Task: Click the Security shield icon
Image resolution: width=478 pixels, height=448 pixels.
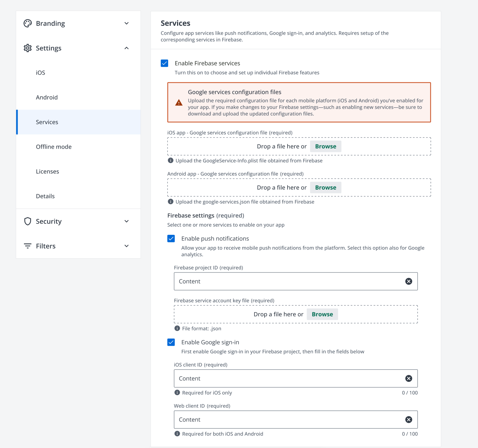Action: tap(28, 221)
